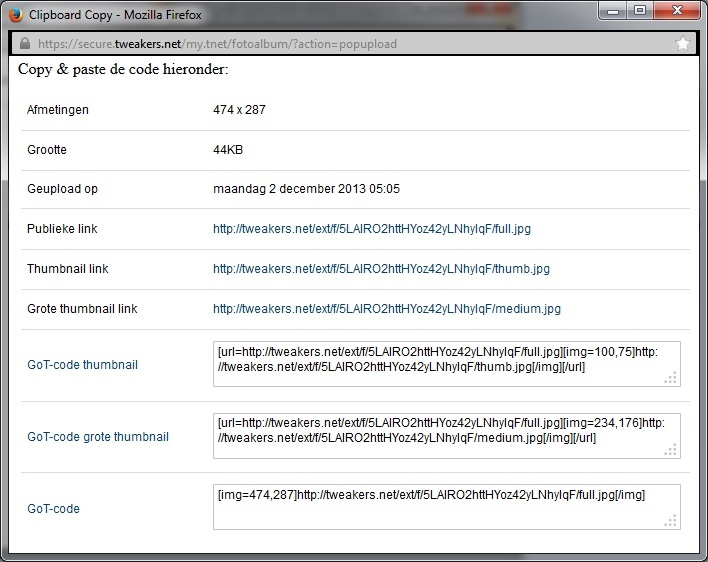Click the bookmark star icon in address bar

tap(683, 44)
